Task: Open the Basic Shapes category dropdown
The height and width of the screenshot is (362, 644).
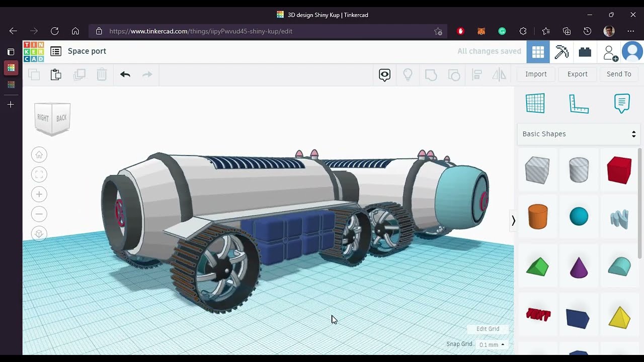Action: point(579,134)
